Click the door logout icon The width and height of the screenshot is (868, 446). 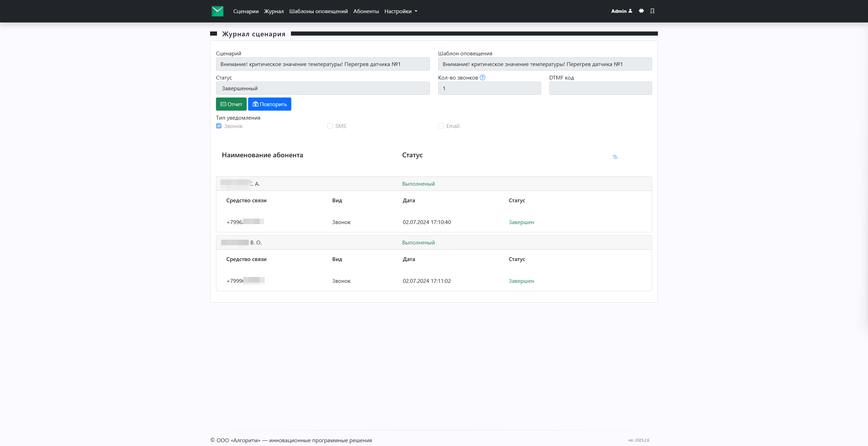pos(652,11)
